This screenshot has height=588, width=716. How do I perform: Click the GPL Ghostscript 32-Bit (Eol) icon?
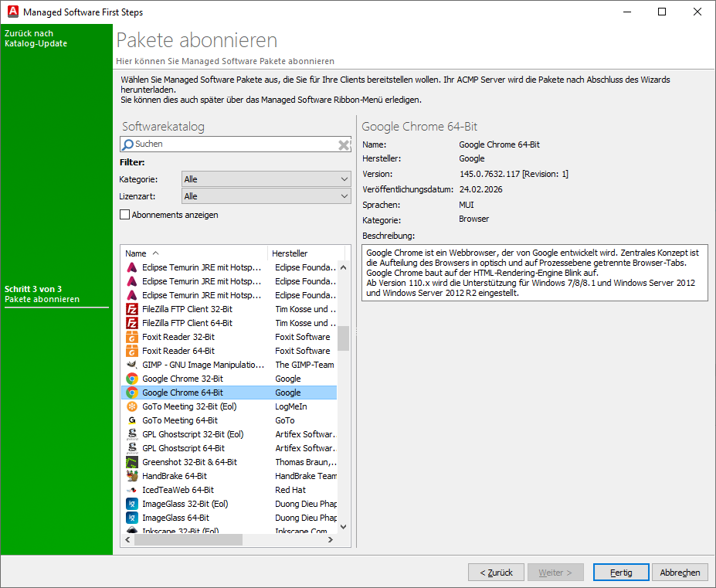[132, 434]
